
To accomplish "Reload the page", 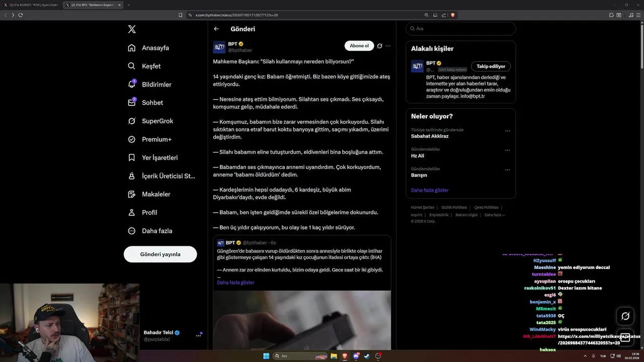I will pyautogui.click(x=21, y=15).
